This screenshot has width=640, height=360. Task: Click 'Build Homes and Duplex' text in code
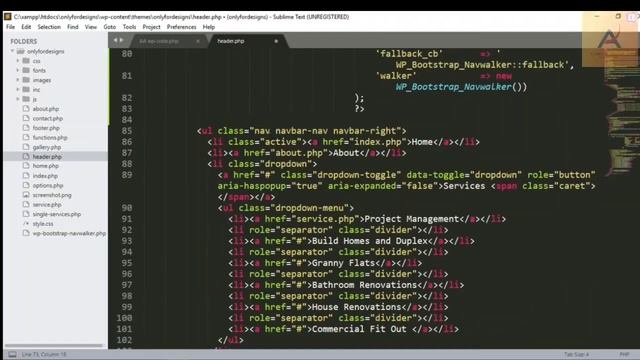[370, 241]
